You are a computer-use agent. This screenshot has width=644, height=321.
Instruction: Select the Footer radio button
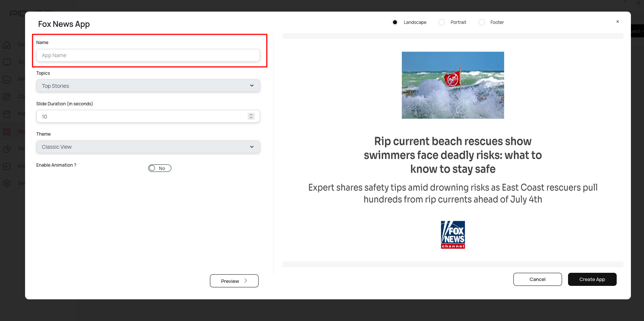pos(482,22)
